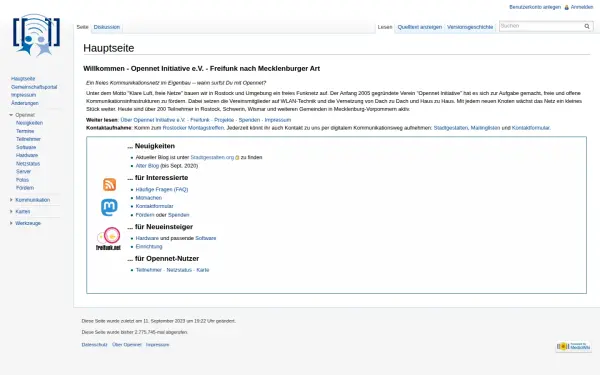Open the Stadtgestalten link in Kontaktaufnahme

point(451,128)
